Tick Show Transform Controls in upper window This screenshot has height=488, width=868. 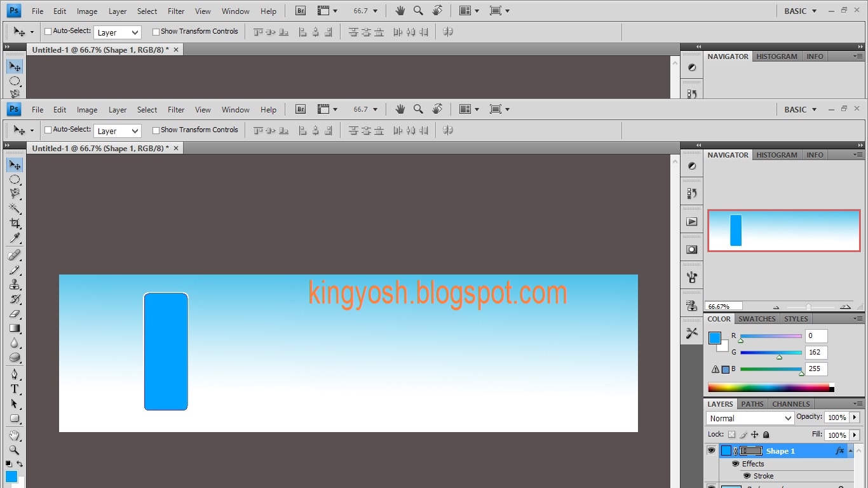(156, 32)
